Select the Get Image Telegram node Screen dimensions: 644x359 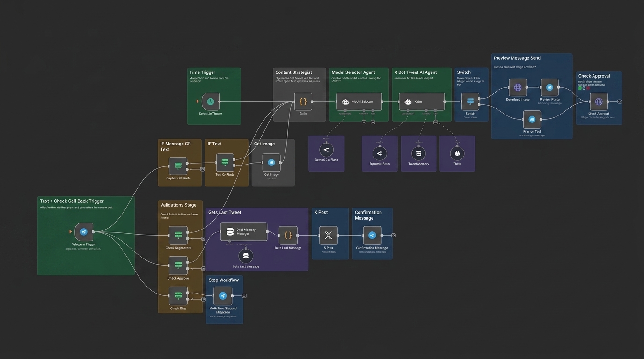pos(271,163)
